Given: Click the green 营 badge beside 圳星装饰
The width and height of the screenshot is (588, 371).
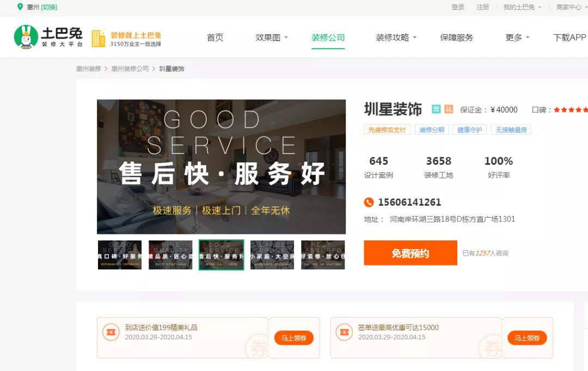Looking at the screenshot, I should click(436, 109).
